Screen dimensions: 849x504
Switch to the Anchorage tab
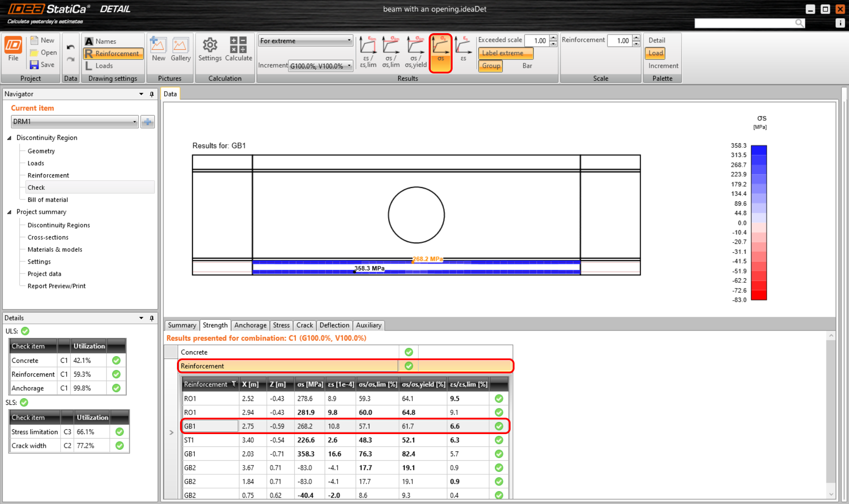tap(250, 325)
